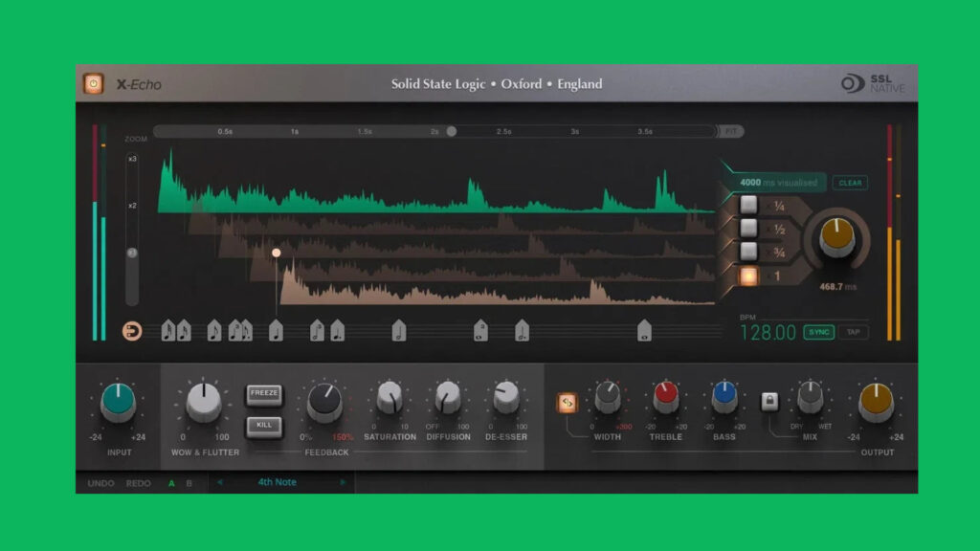
Task: Click the blue BASS knob
Action: [x=724, y=397]
